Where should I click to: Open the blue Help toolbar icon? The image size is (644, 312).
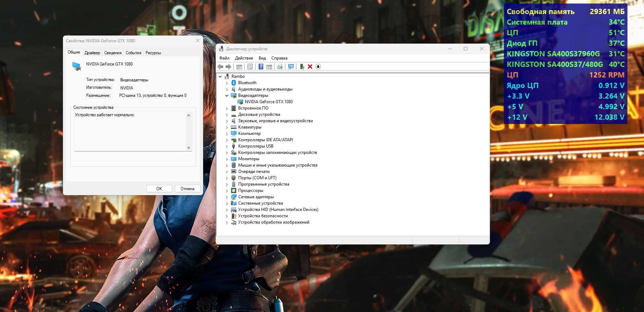[261, 67]
